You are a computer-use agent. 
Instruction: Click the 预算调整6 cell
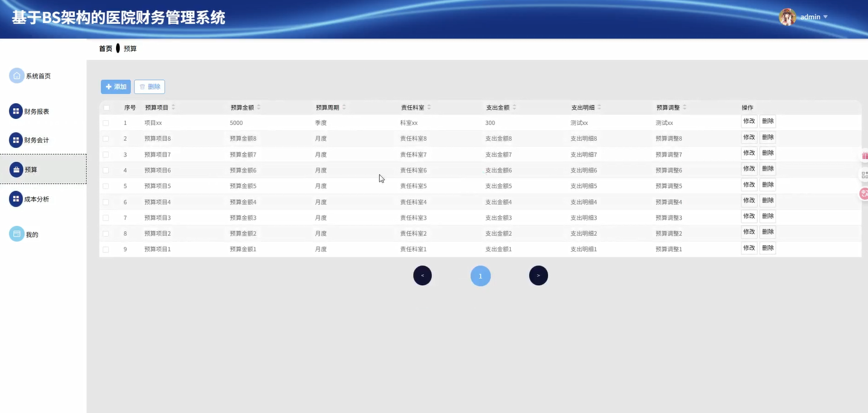pos(669,170)
